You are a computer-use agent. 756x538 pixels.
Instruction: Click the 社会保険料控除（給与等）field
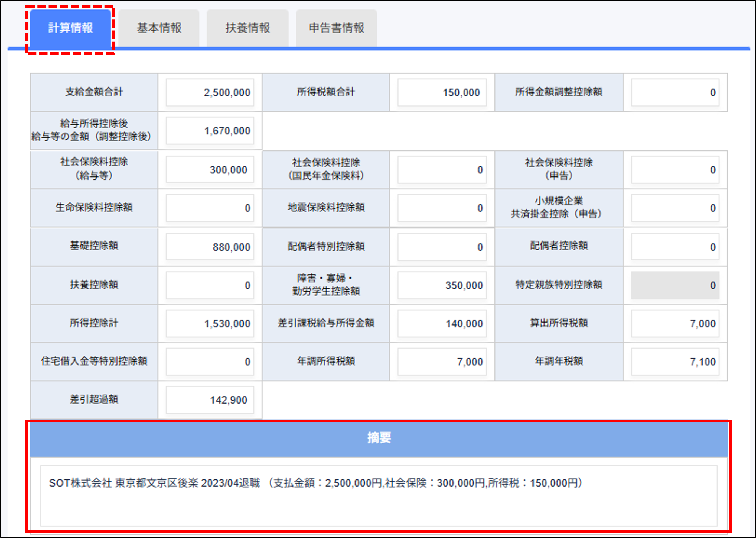click(209, 170)
